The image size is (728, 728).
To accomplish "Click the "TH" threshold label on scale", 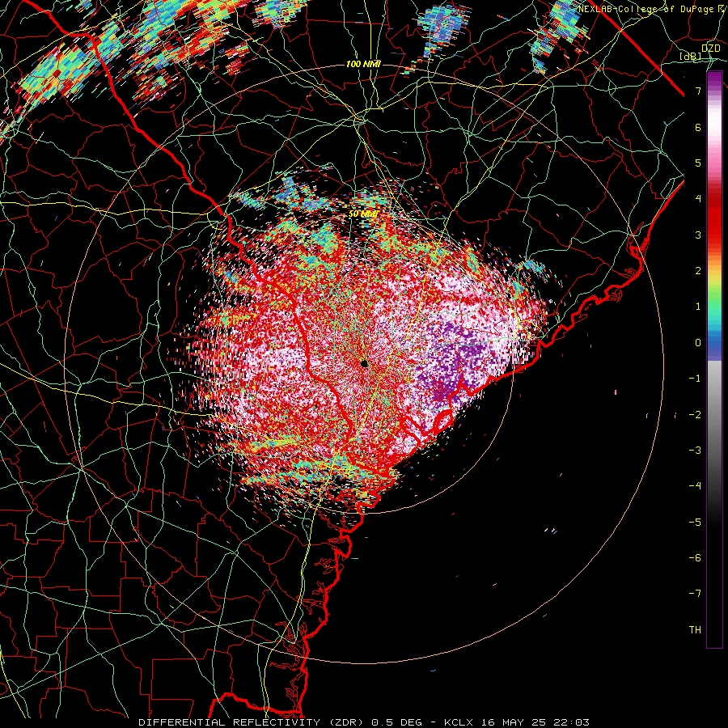I will tap(695, 630).
